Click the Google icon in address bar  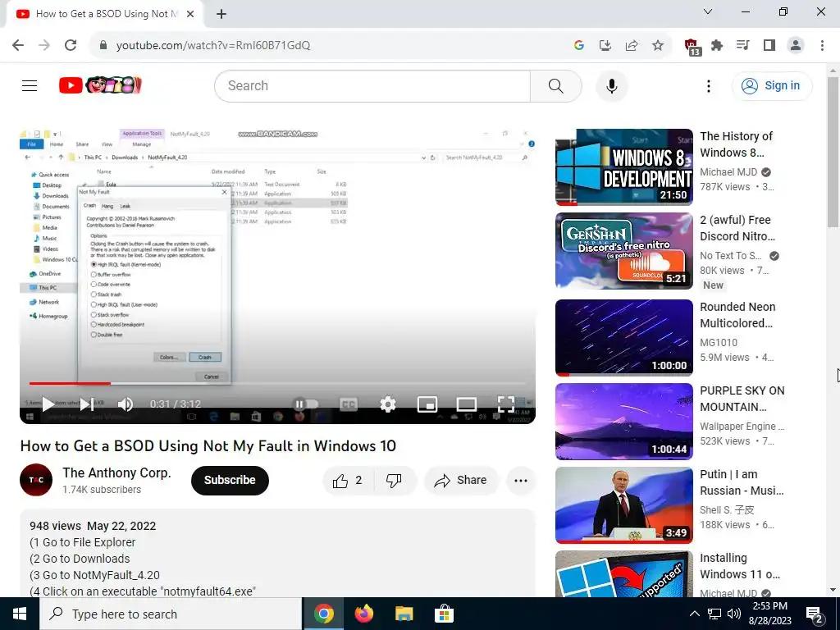pyautogui.click(x=578, y=45)
